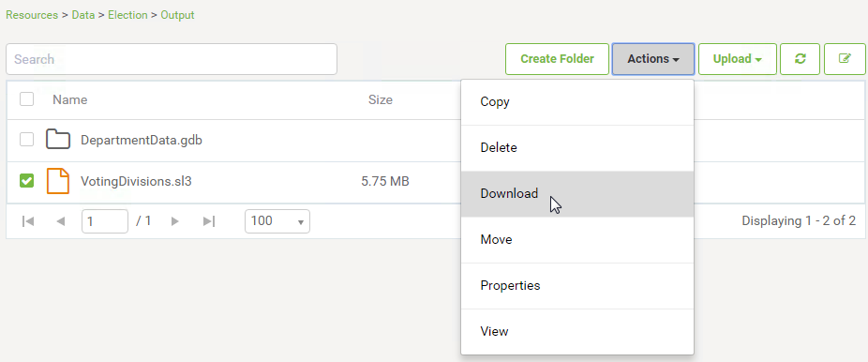The width and height of the screenshot is (868, 362).
Task: Uncheck the VotingDivisions.sl3 row checkbox
Action: (26, 180)
